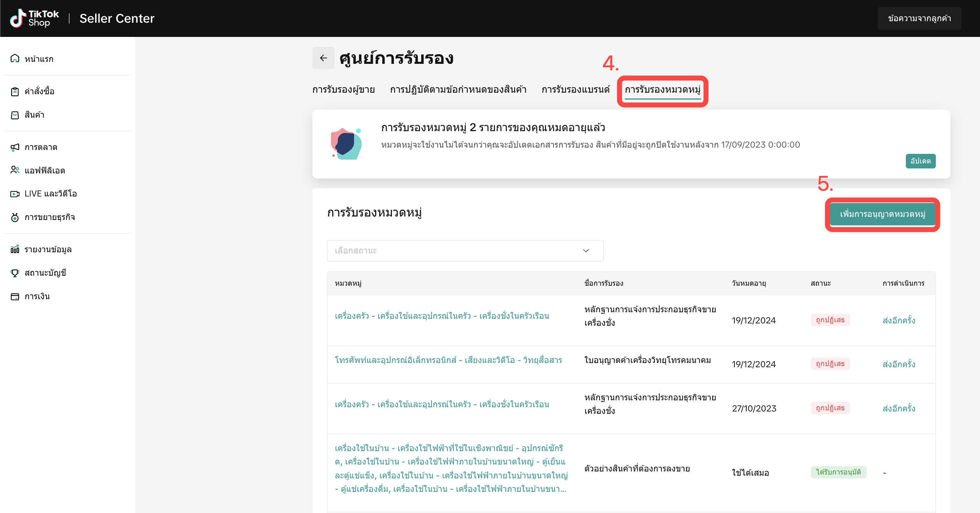980x513 pixels.
Task: Open LIVE and video camera icon
Action: tap(15, 194)
